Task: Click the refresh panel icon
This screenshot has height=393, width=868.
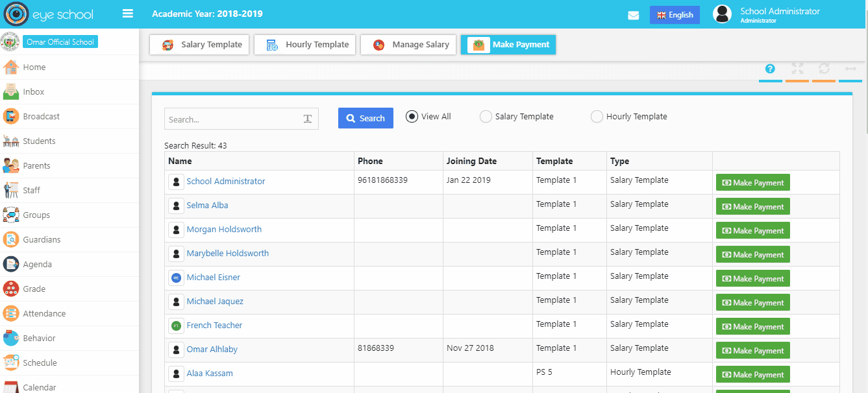Action: (x=824, y=69)
